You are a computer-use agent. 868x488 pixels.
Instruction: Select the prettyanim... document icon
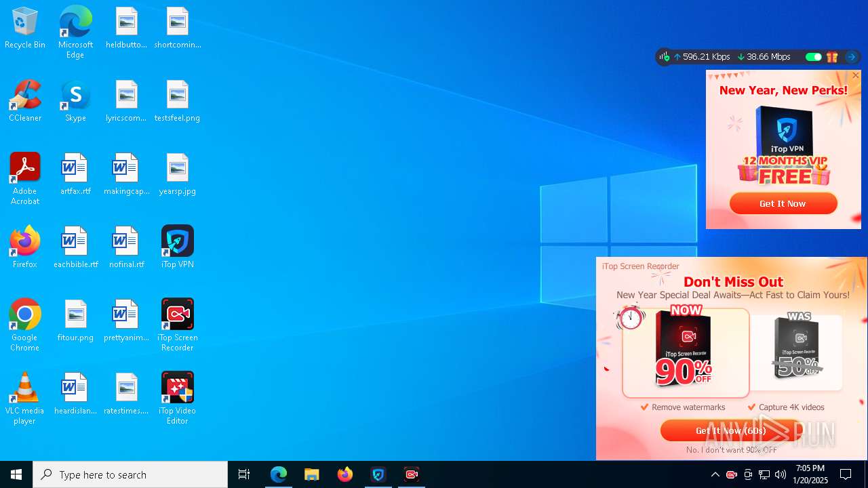[x=126, y=321]
